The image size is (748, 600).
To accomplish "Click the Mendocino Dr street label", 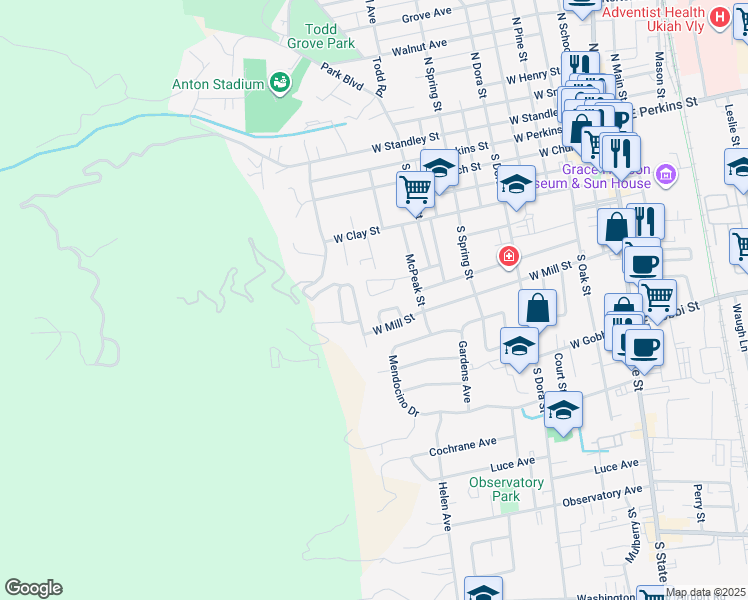I will (x=403, y=386).
